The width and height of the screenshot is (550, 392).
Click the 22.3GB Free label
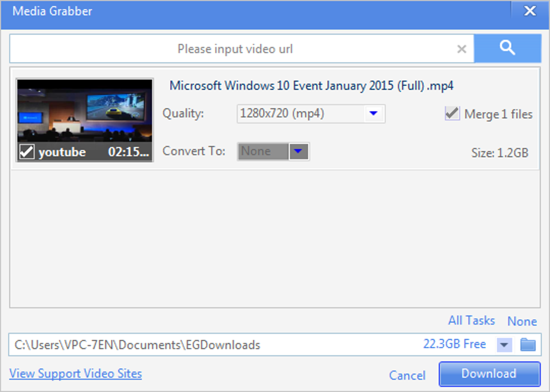[x=455, y=344]
